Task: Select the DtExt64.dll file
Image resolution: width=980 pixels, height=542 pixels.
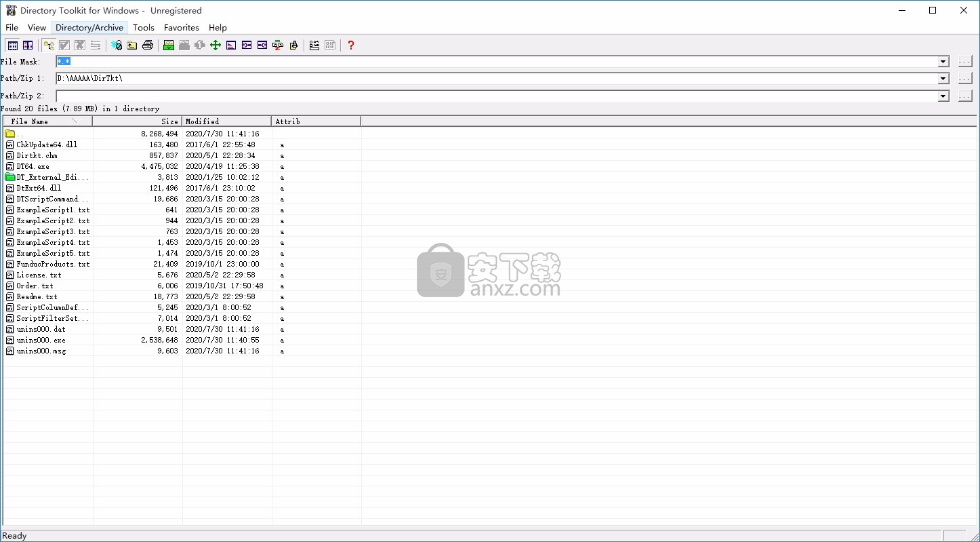Action: (x=39, y=188)
